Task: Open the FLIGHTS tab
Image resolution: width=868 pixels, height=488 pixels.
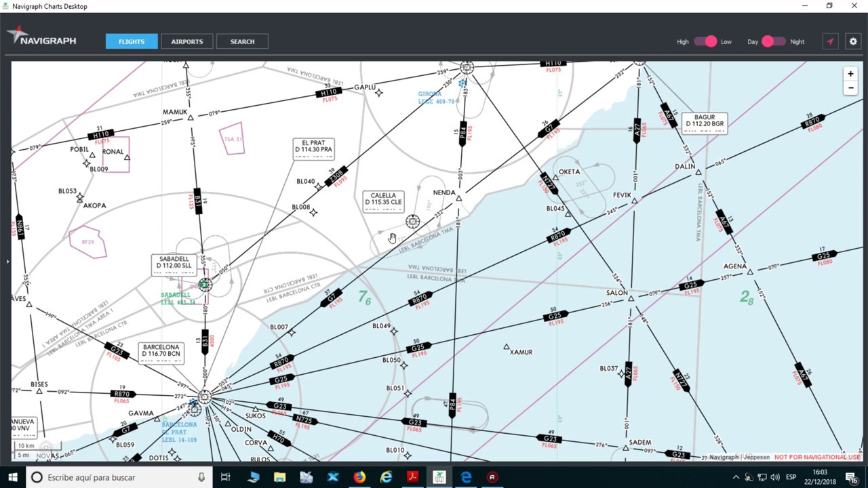Action: point(132,41)
